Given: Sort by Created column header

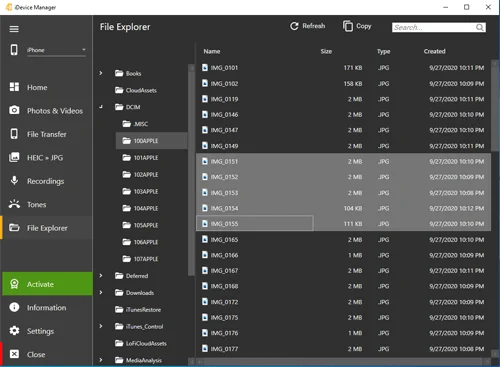Looking at the screenshot, I should [434, 51].
